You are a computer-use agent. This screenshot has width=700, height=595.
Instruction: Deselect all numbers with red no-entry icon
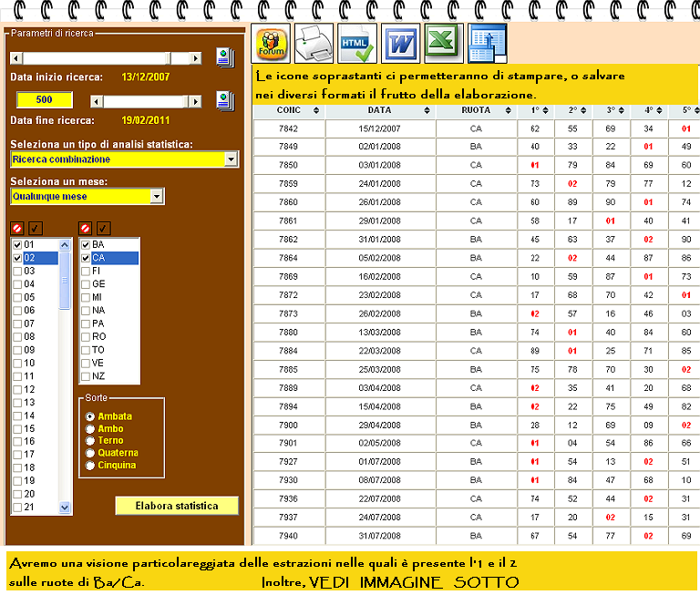[17, 228]
